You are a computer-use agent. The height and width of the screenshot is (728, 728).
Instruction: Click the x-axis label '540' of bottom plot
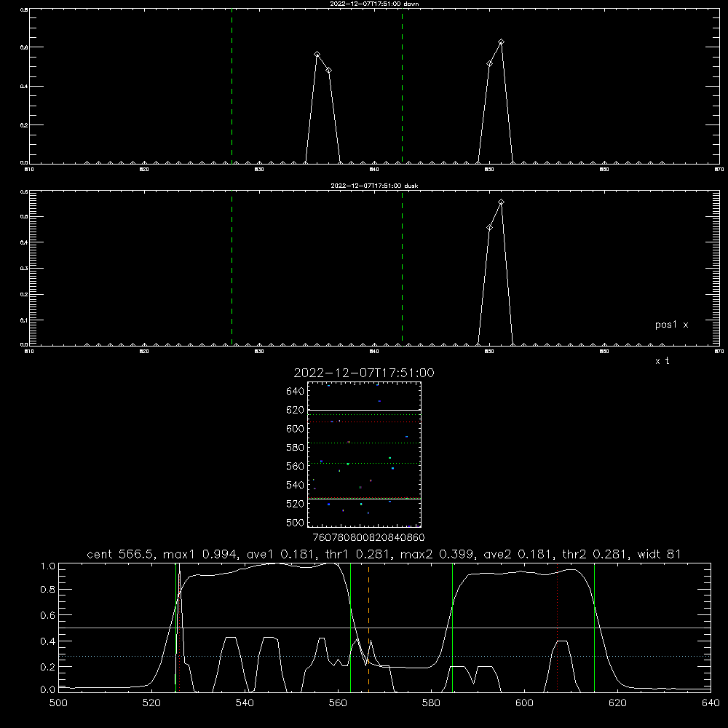pyautogui.click(x=245, y=703)
